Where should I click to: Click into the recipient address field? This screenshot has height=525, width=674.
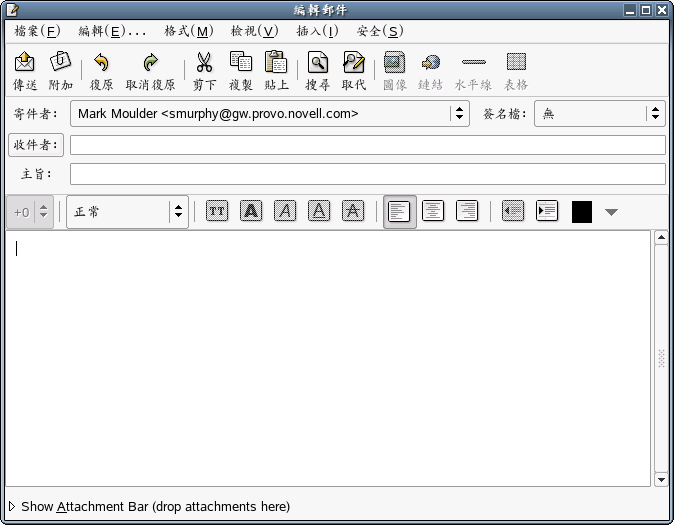(368, 145)
